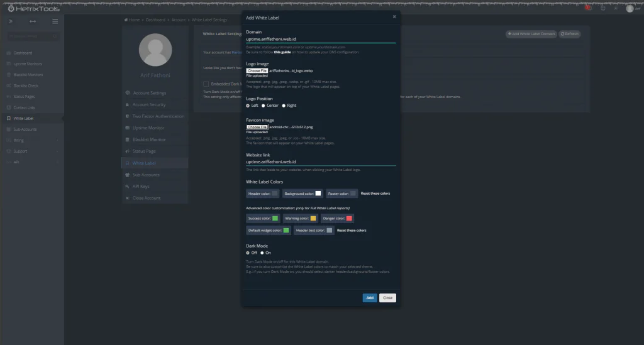
Task: Click the shield icon for Two Factor Authentication
Action: [127, 116]
